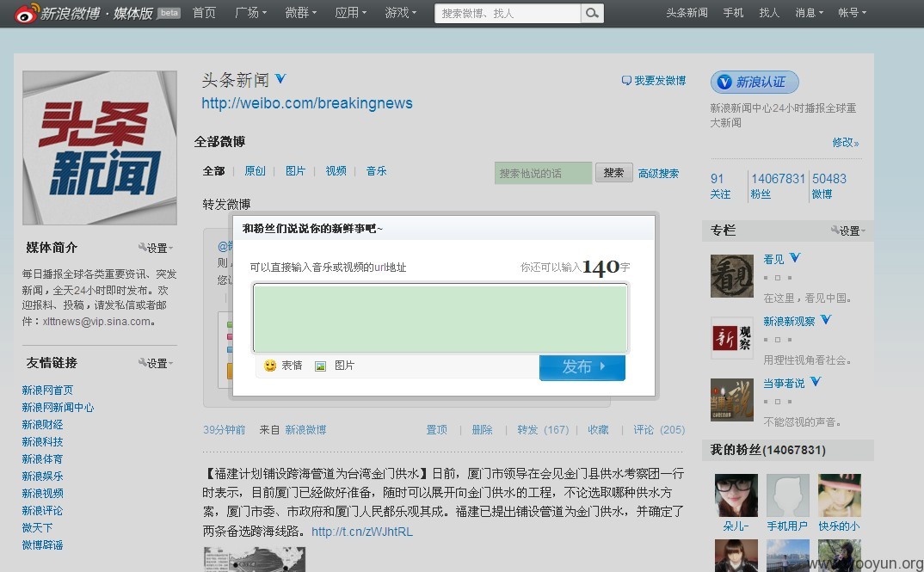Open fan avatar 手机用户
This screenshot has width=924, height=572.
coord(788,495)
